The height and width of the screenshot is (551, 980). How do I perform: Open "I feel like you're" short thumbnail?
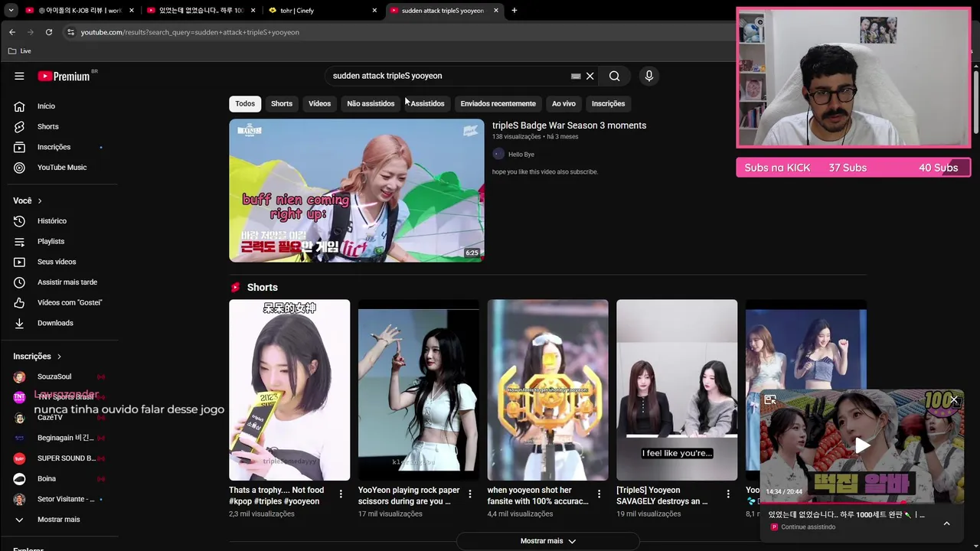point(677,390)
